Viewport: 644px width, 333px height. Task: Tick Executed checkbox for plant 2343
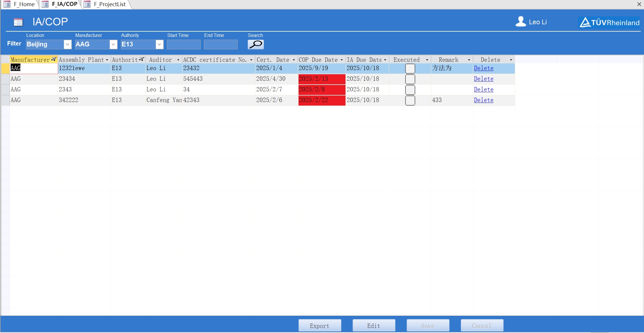coord(410,90)
